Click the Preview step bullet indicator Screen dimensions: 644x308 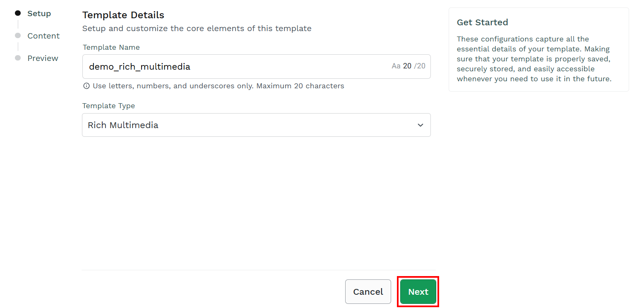(x=18, y=58)
